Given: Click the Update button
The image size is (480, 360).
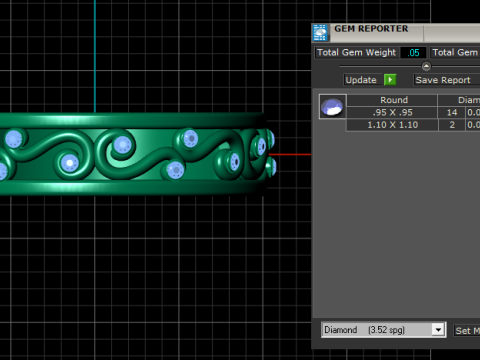Looking at the screenshot, I should [x=362, y=80].
